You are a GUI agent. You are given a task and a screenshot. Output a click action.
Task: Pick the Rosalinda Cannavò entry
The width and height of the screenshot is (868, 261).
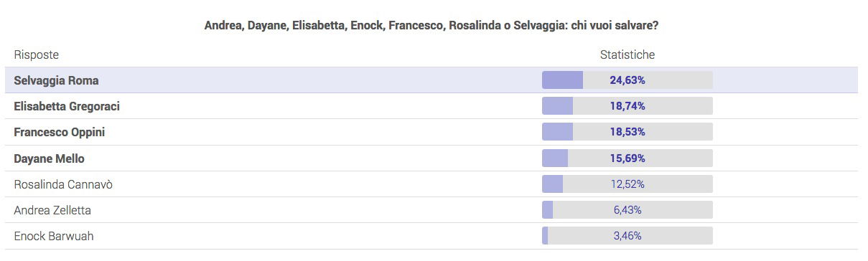pyautogui.click(x=431, y=184)
